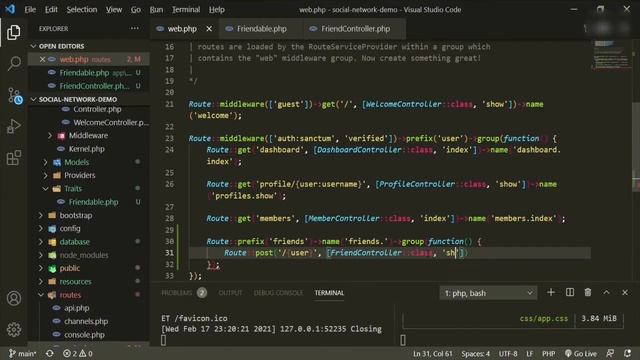This screenshot has width=640, height=360.
Task: Switch to the FriendController.php tab
Action: point(355,29)
